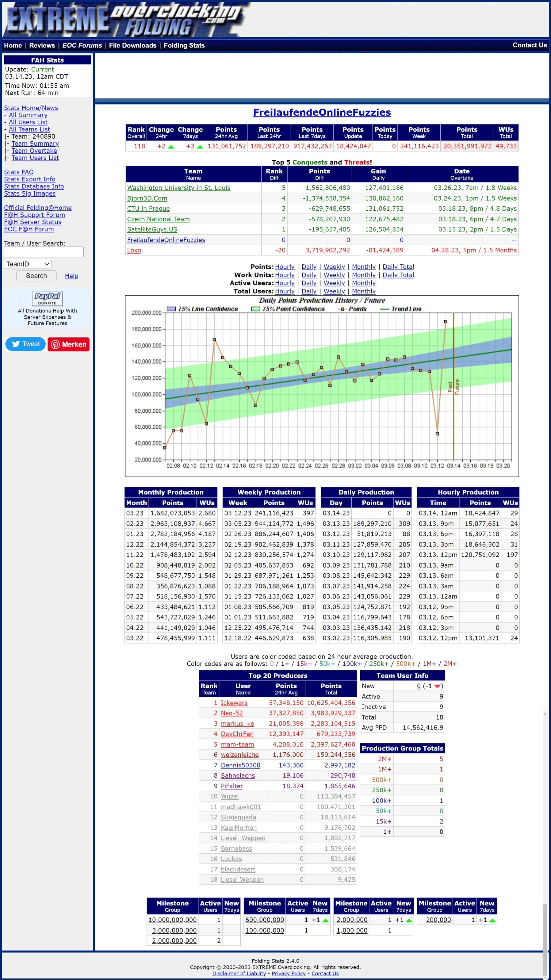Open user weizenleiche profile
Screen dimensions: 551x980
point(240,755)
